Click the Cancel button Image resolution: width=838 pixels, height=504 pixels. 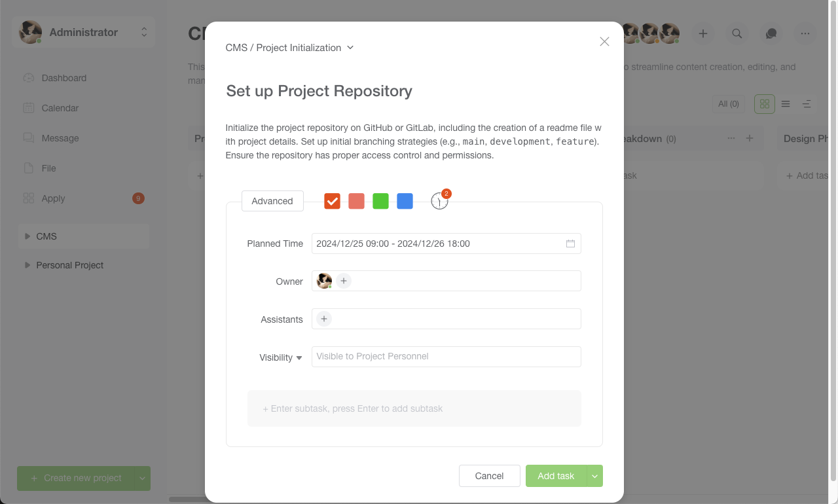click(490, 476)
